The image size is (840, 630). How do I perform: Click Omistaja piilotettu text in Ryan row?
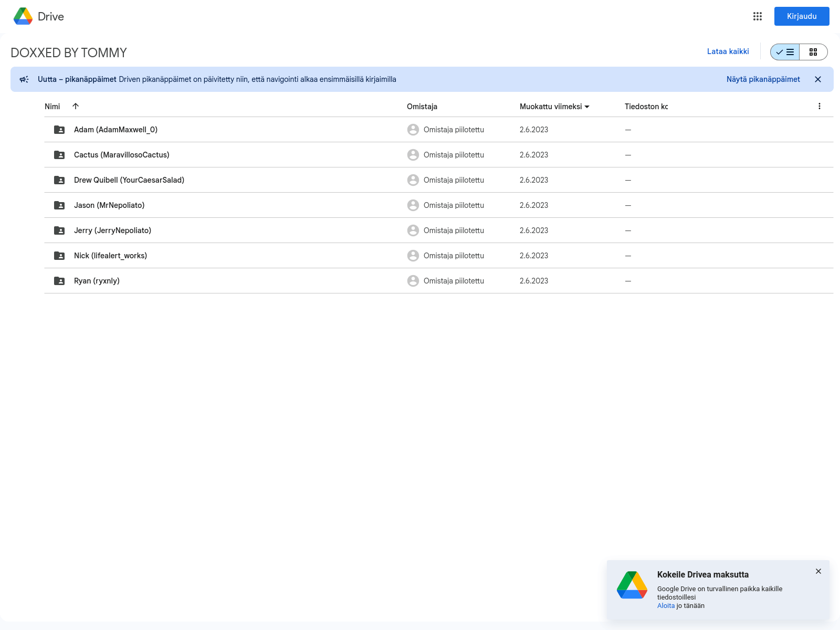(x=454, y=281)
